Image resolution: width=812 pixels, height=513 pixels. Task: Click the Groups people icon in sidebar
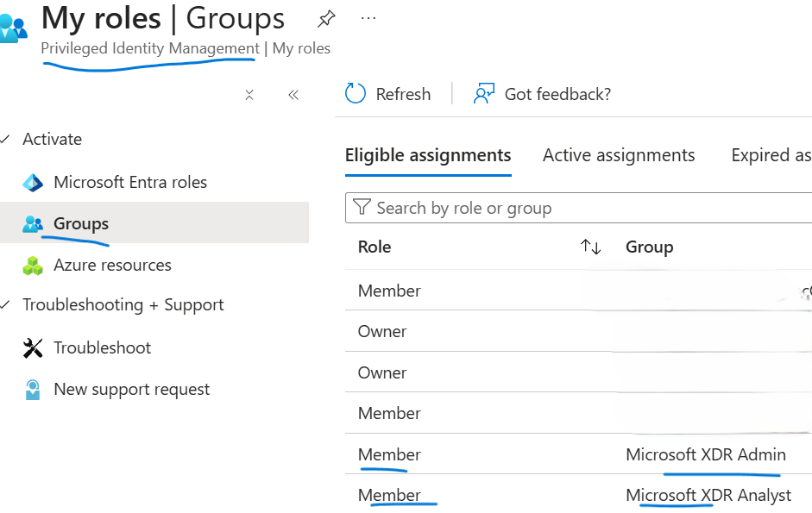click(x=33, y=223)
